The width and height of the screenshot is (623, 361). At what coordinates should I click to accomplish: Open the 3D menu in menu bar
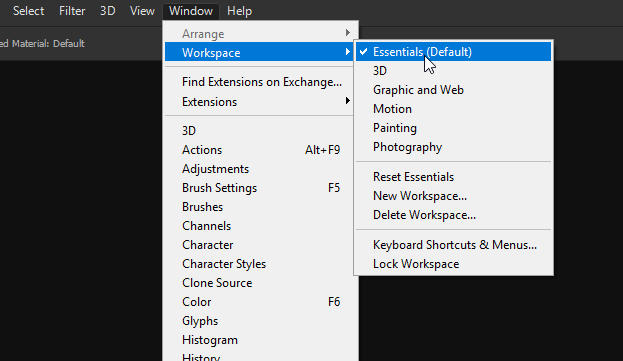click(x=107, y=11)
